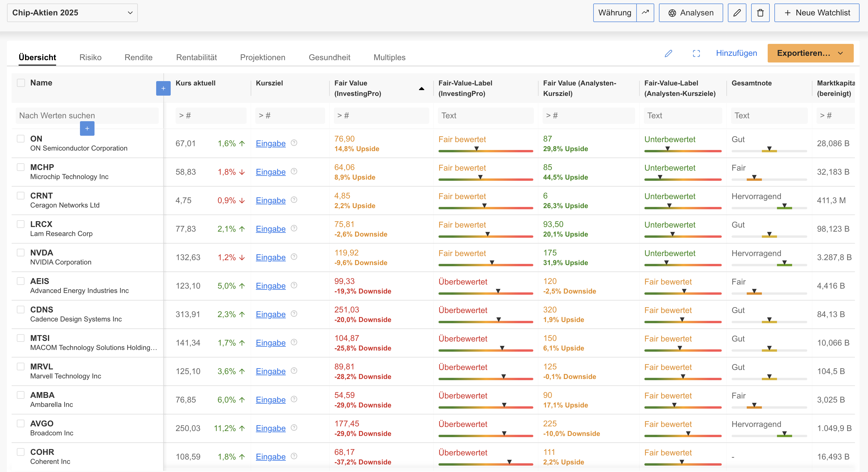
Task: Click the Währung button
Action: (x=615, y=13)
